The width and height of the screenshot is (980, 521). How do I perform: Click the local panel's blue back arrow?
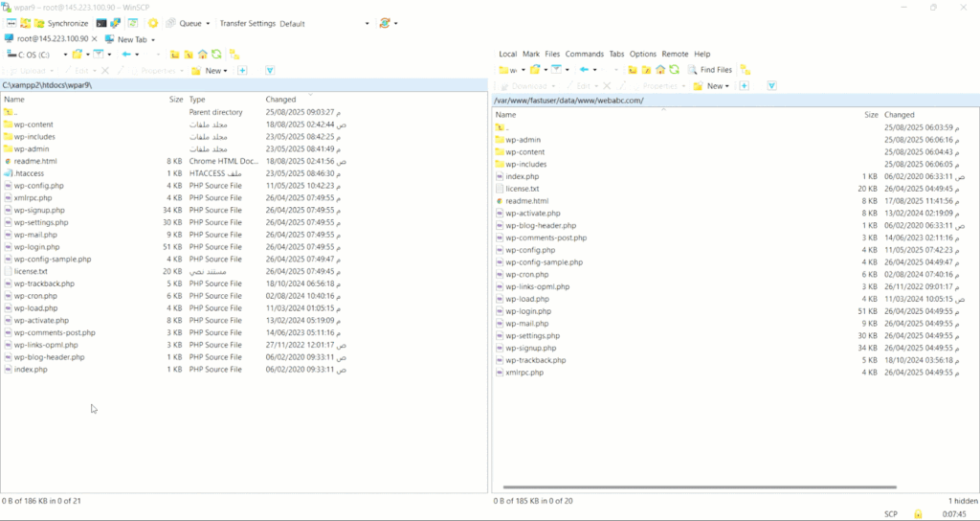click(x=125, y=55)
